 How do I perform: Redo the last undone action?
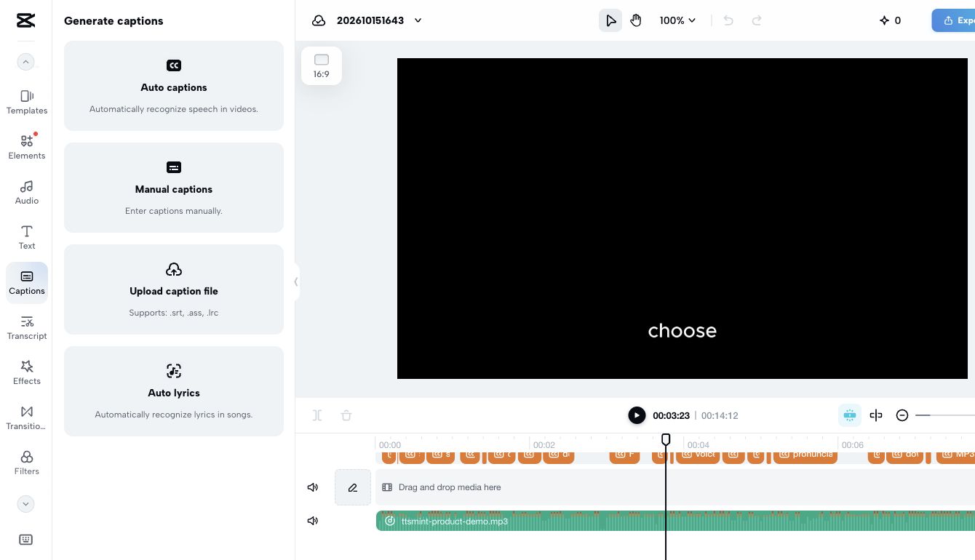[x=757, y=20]
